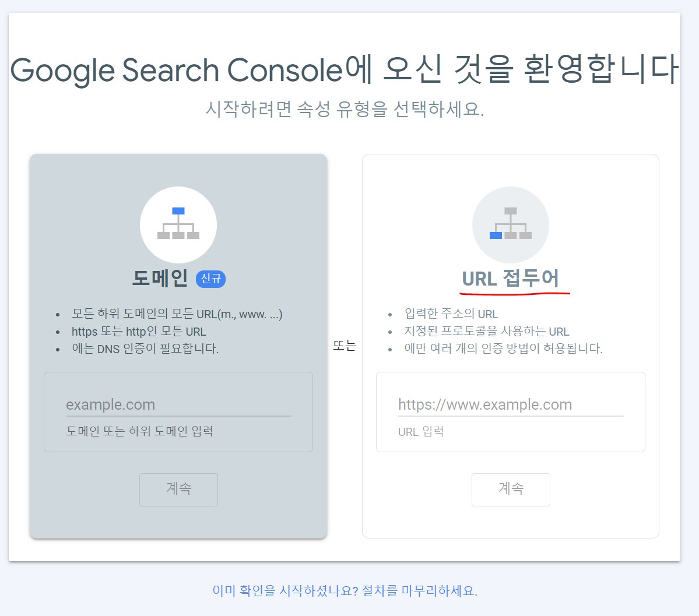Click the helper text URL 입력

(x=421, y=431)
